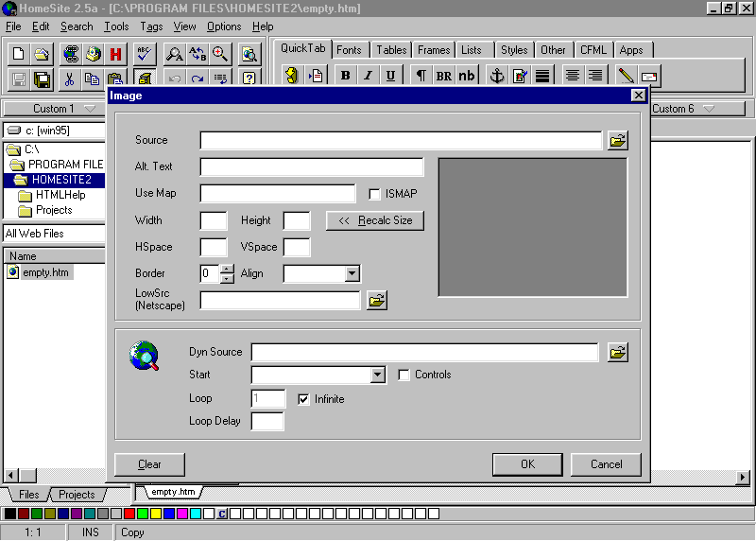
Task: Check the Controls checkbox
Action: point(404,375)
